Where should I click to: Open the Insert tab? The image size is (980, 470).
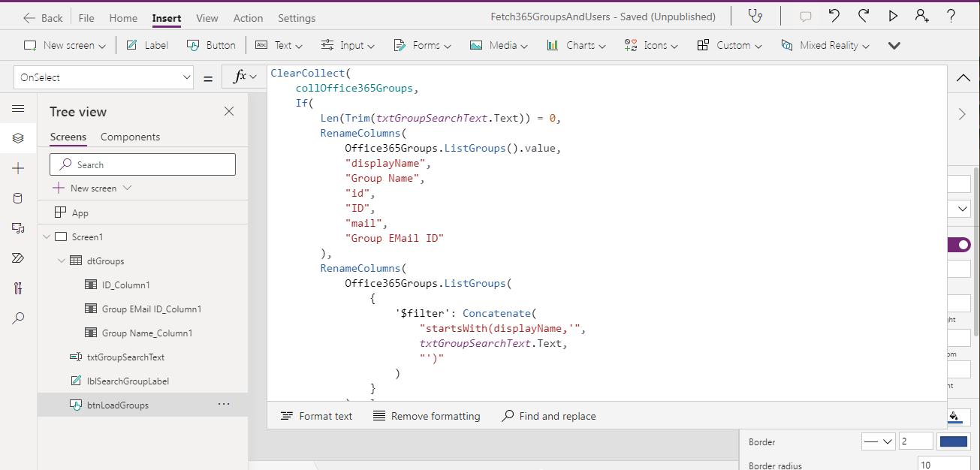(x=166, y=18)
